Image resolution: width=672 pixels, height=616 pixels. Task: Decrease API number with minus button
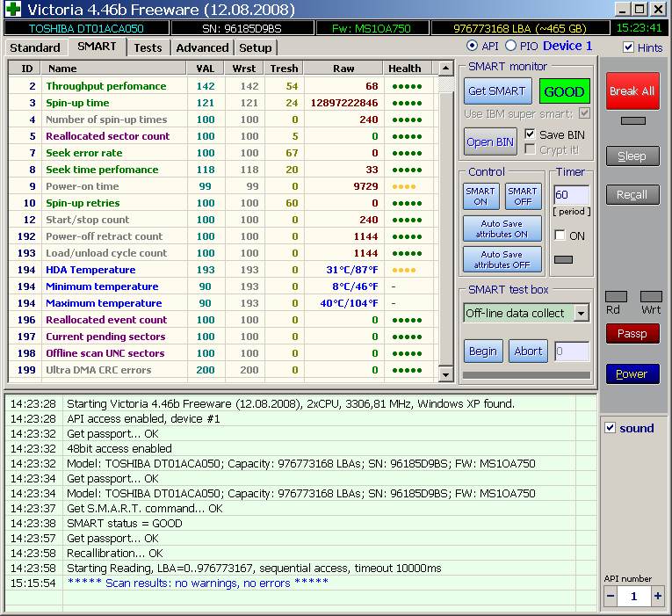(x=611, y=596)
